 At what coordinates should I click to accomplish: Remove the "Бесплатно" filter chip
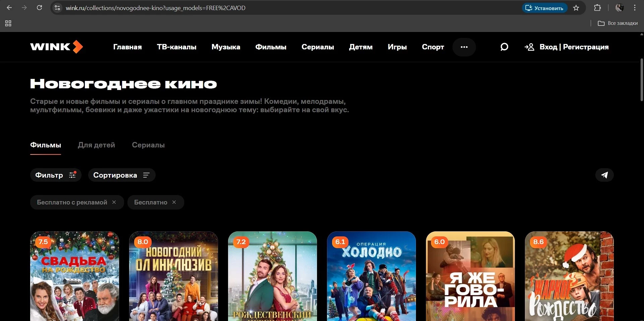[174, 202]
